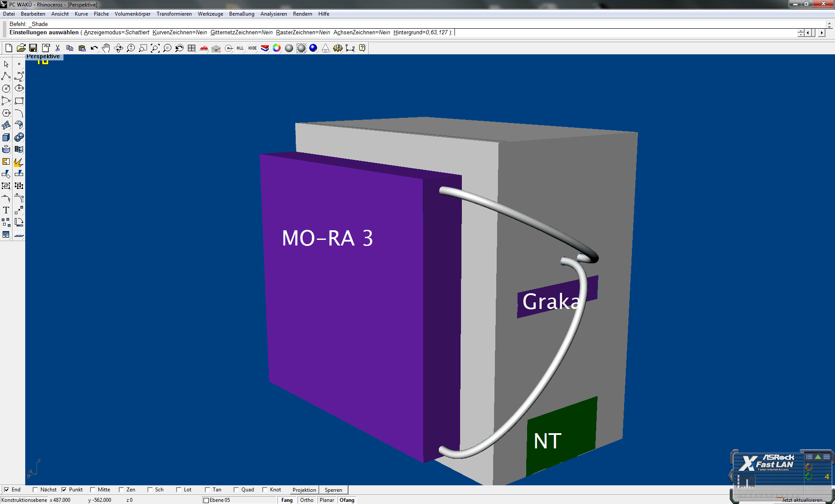Click the blue render sphere icon

[313, 48]
